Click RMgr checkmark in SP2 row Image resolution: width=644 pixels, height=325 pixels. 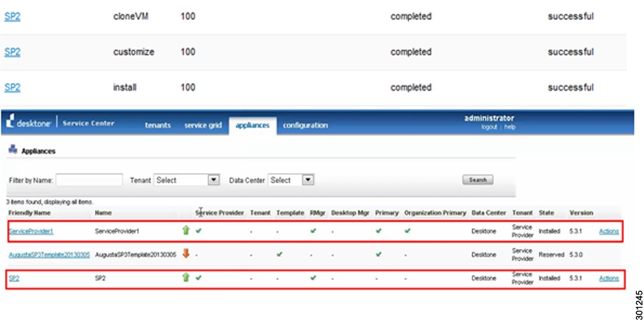(x=313, y=278)
